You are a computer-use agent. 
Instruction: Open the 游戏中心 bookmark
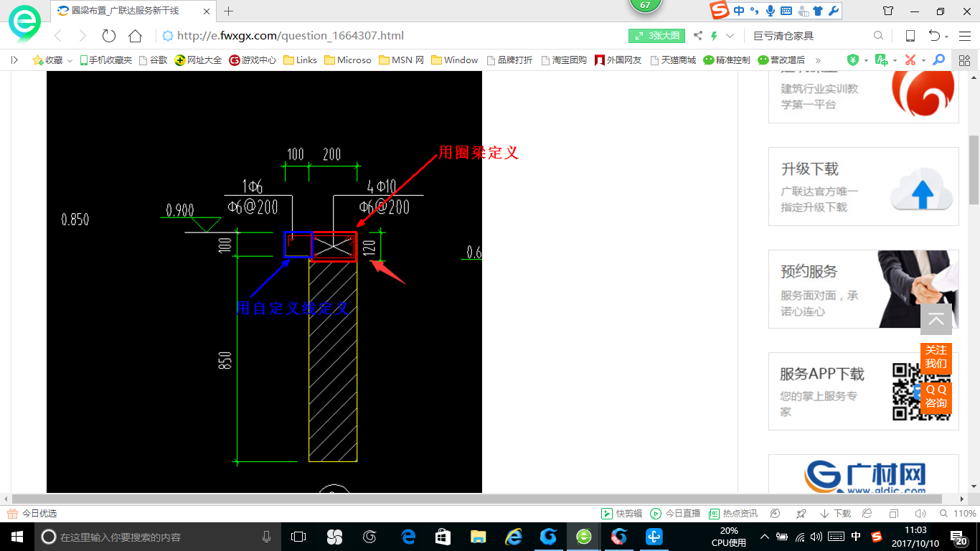[253, 60]
